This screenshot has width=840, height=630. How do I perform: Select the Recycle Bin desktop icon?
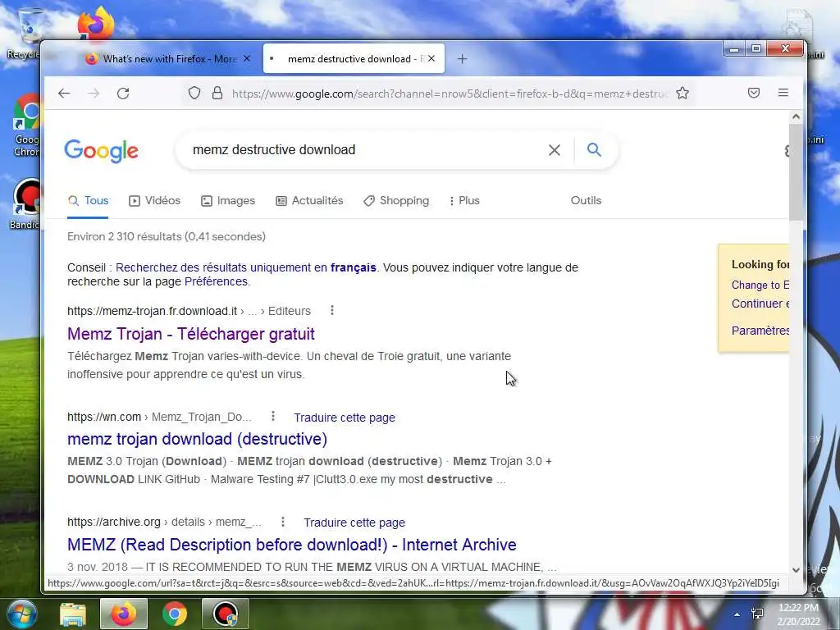pos(25,33)
